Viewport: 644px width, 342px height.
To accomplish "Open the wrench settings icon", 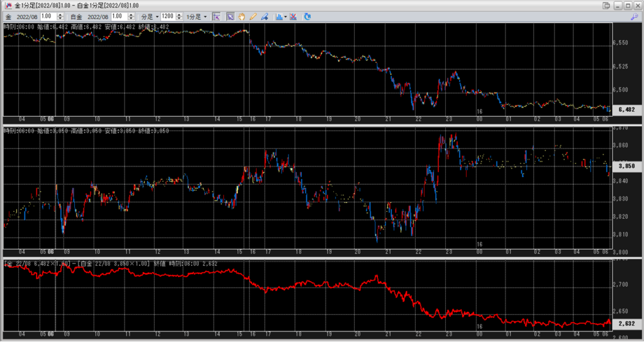I will click(x=634, y=16).
